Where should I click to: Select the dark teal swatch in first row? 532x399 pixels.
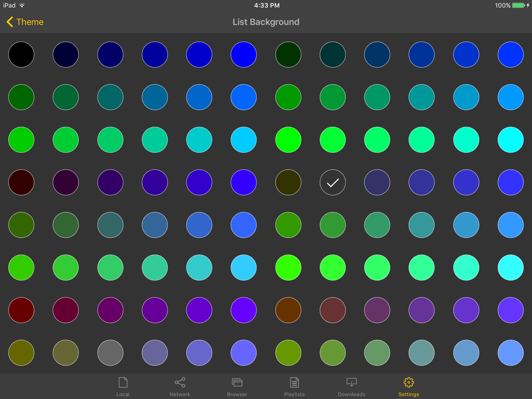click(x=333, y=55)
